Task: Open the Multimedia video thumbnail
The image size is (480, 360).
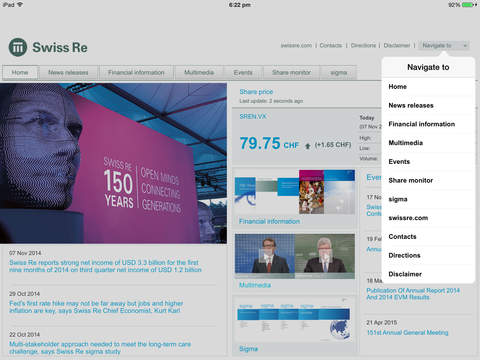Action: click(295, 256)
